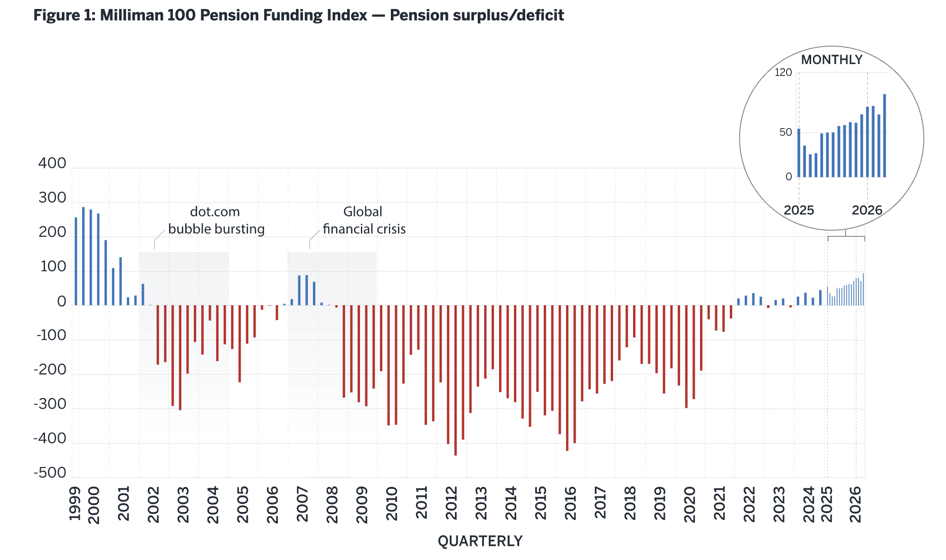946x560 pixels.
Task: Click the QUARTERLY axis title
Action: click(480, 541)
